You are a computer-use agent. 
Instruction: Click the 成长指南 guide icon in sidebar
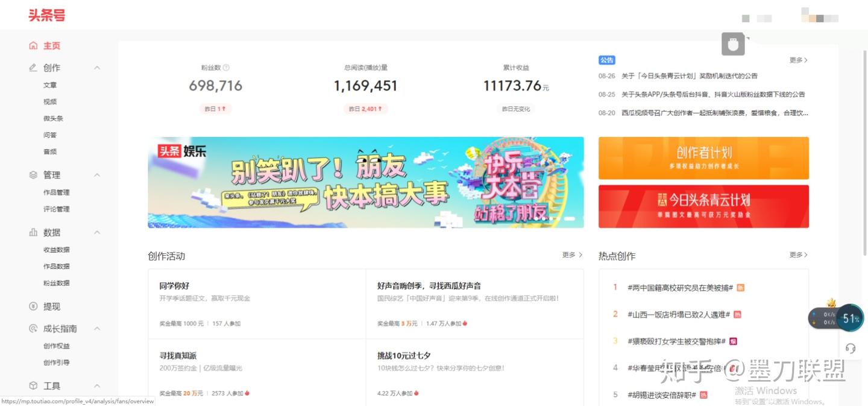pyautogui.click(x=34, y=328)
